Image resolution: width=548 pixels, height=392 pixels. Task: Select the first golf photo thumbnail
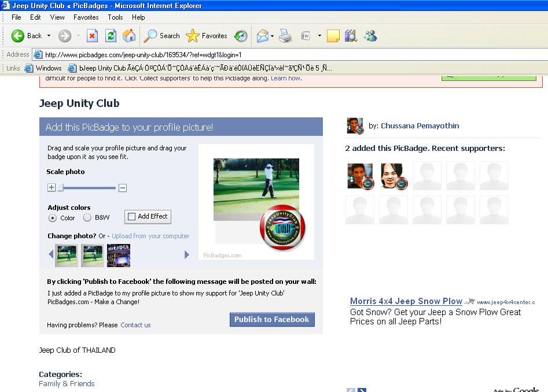pos(67,256)
